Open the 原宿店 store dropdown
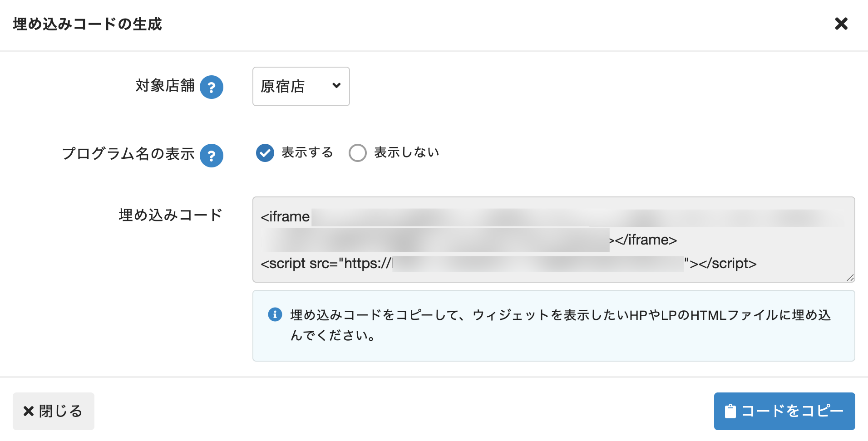Image resolution: width=868 pixels, height=441 pixels. 301,86
